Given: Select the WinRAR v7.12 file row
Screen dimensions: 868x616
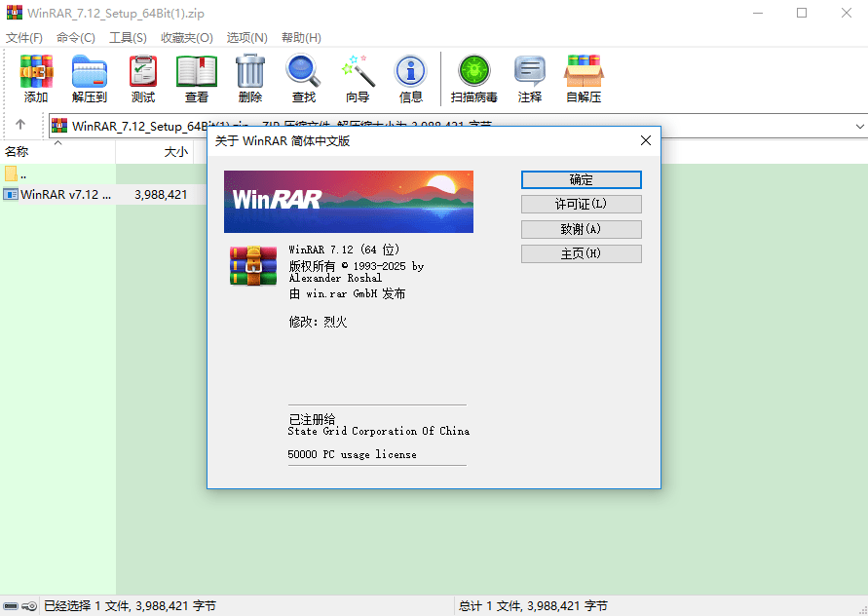Looking at the screenshot, I should click(58, 194).
